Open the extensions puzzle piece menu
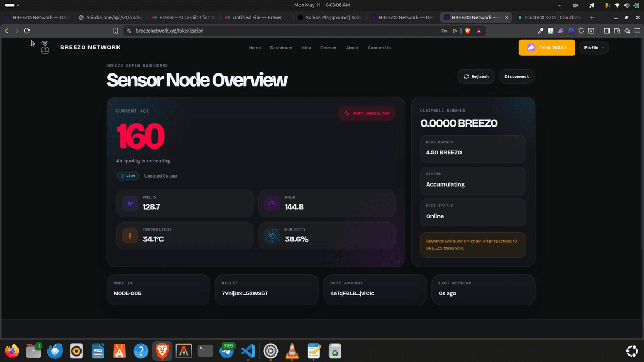Screen dimensions: 644x362 581,31
